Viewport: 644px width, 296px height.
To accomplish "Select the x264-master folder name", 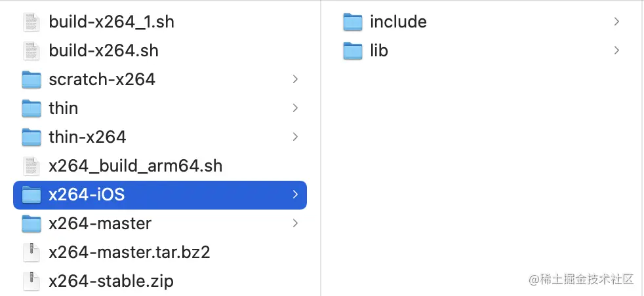I will [100, 223].
